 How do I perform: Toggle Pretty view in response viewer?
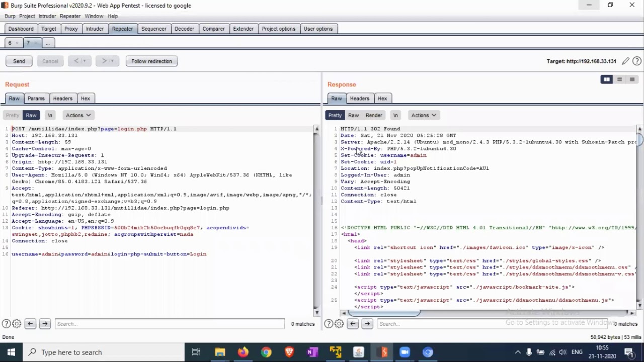[335, 116]
